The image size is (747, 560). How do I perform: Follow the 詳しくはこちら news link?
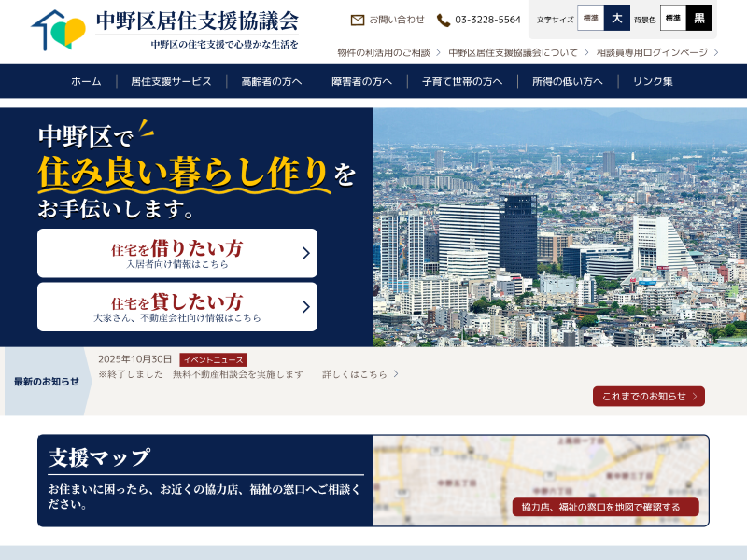(x=359, y=374)
